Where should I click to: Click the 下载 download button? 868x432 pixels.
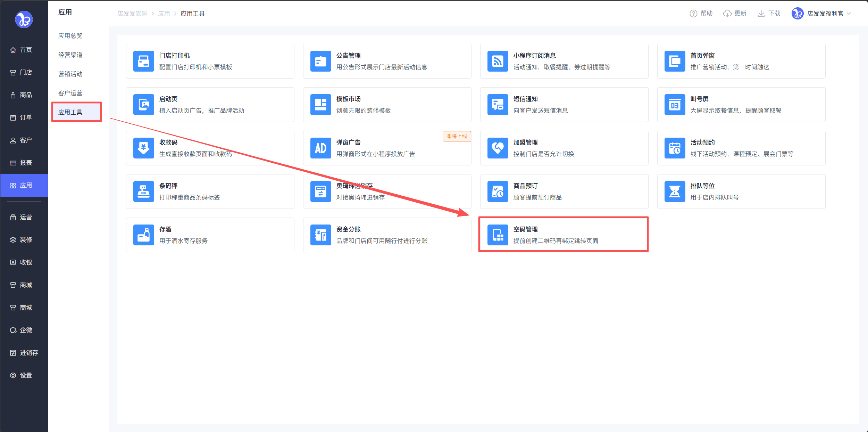pyautogui.click(x=769, y=14)
